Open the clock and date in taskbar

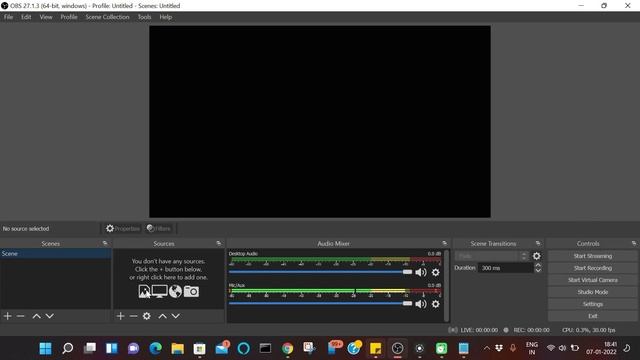pos(601,348)
